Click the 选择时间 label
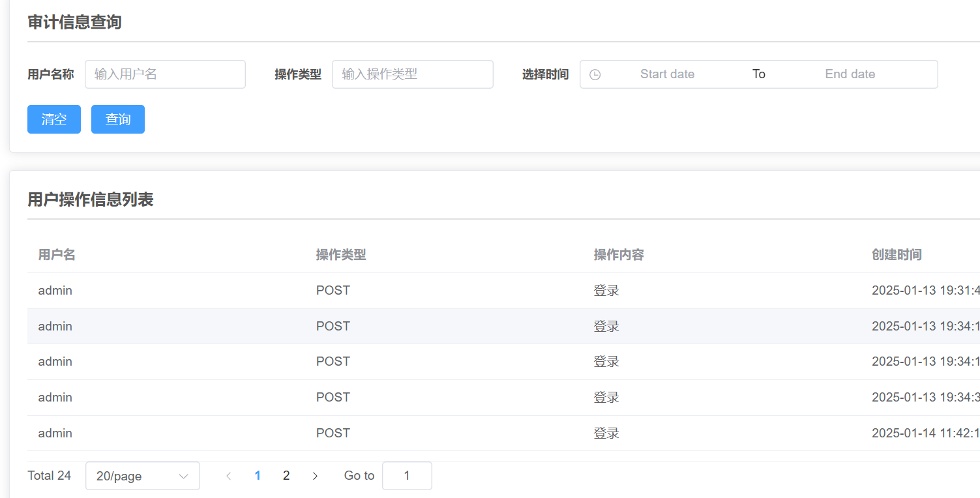980x498 pixels. (545, 74)
